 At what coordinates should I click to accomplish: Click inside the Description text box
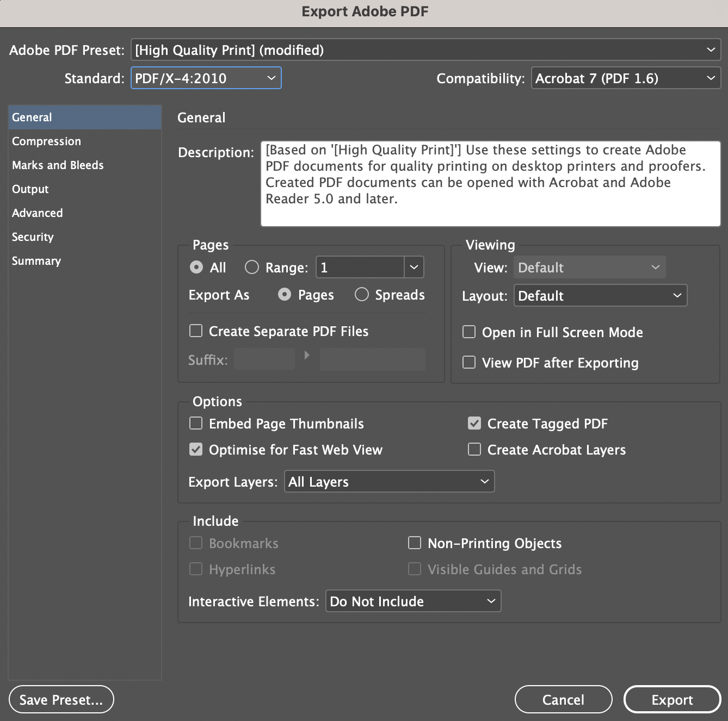(490, 184)
